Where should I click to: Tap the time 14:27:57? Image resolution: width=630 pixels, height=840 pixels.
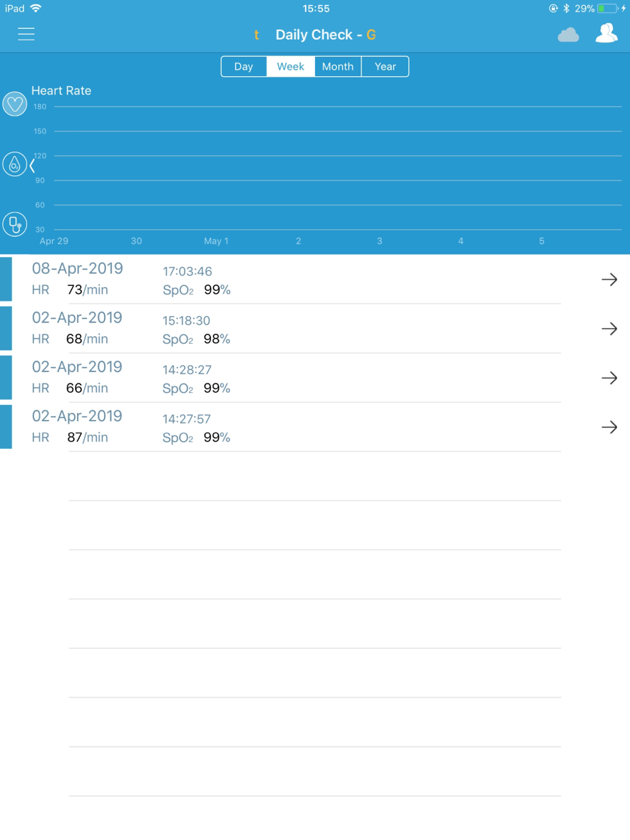pos(186,419)
